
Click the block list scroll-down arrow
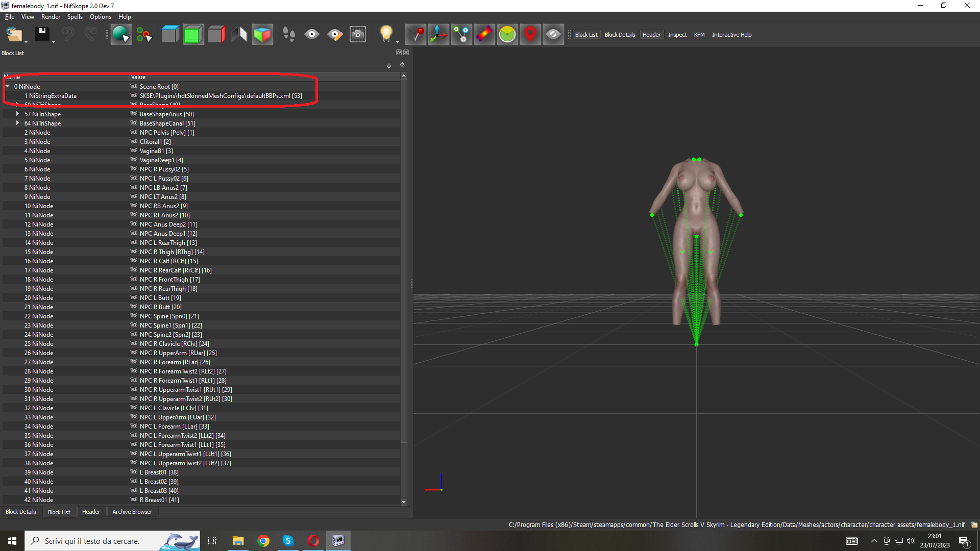(404, 502)
